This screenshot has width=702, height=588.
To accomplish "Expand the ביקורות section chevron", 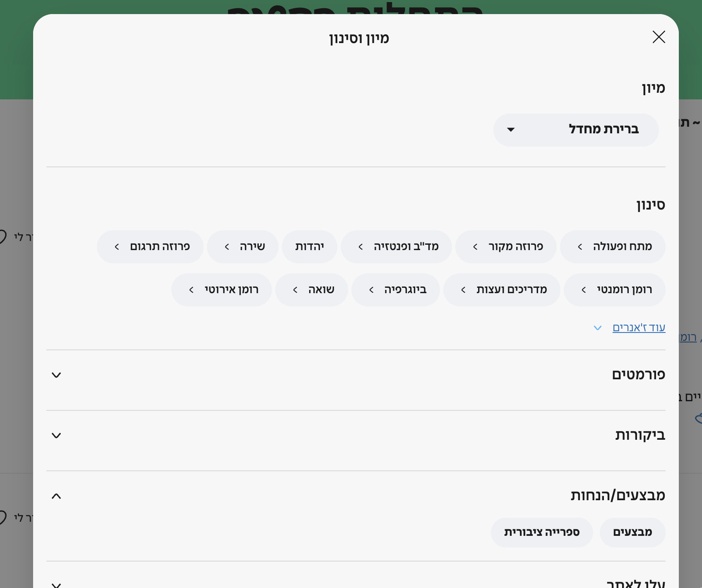I will pos(56,436).
